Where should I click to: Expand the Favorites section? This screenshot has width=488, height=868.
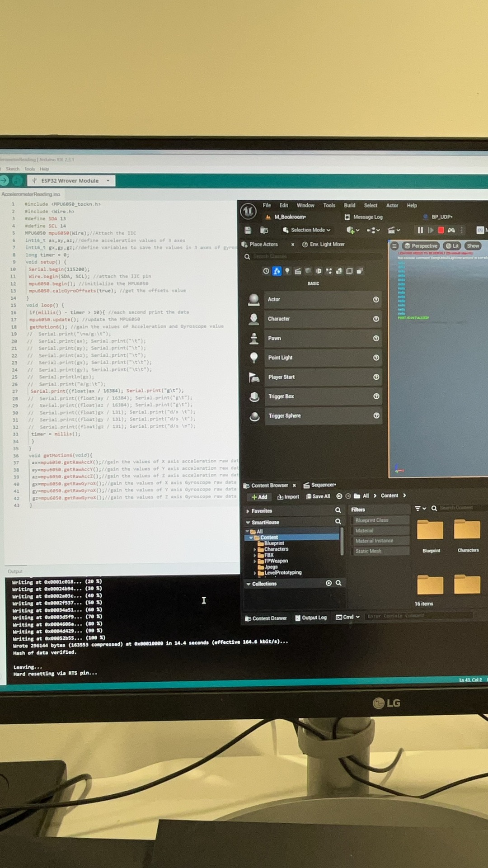248,511
